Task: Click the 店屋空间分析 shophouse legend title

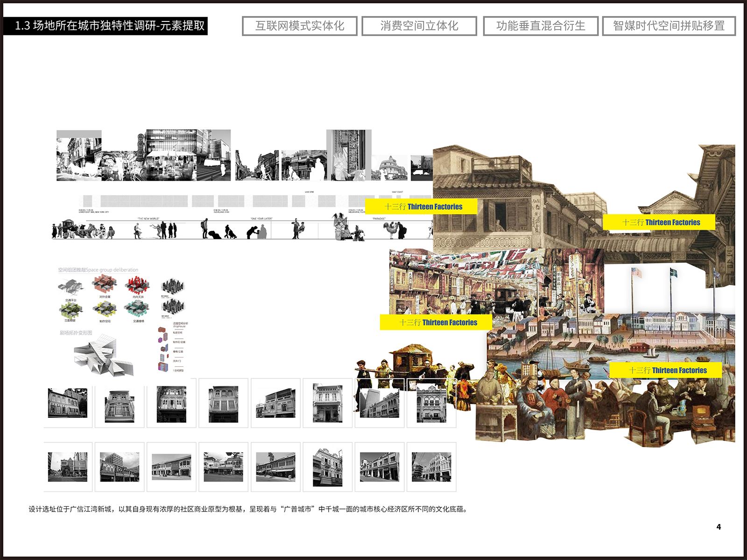Action: point(180,324)
